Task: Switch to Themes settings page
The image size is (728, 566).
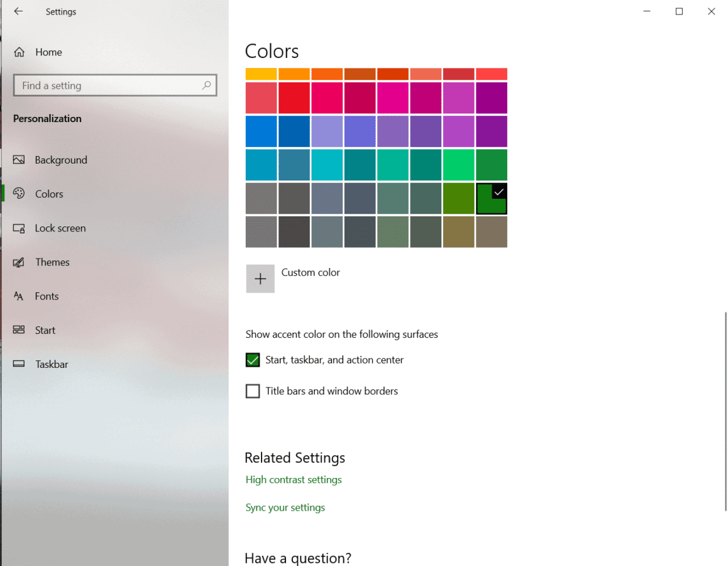Action: tap(53, 262)
